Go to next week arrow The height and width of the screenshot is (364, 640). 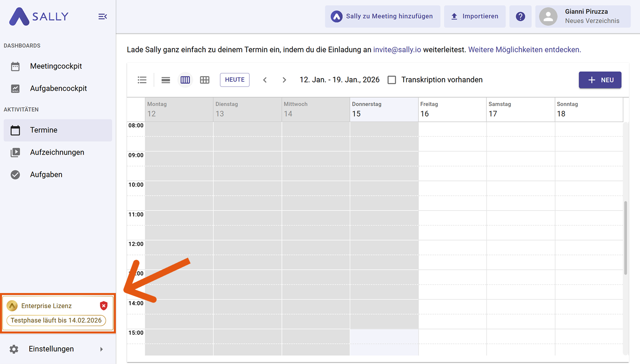(x=284, y=80)
